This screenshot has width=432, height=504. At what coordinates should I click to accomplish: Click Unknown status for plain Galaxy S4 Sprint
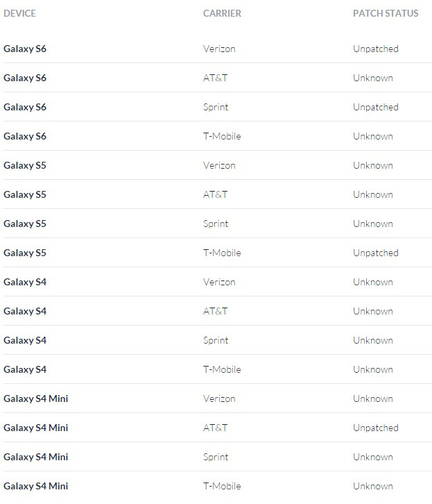(x=372, y=341)
